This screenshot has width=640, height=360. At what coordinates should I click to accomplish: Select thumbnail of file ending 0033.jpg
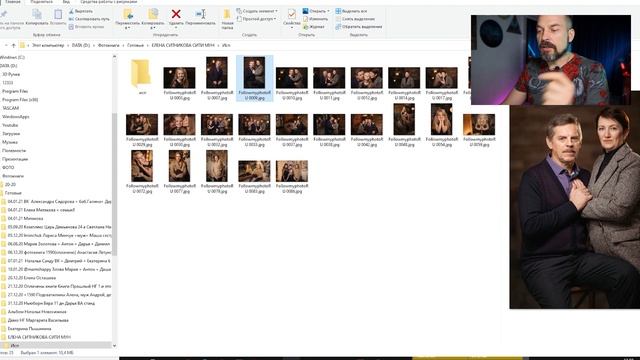pos(254,124)
